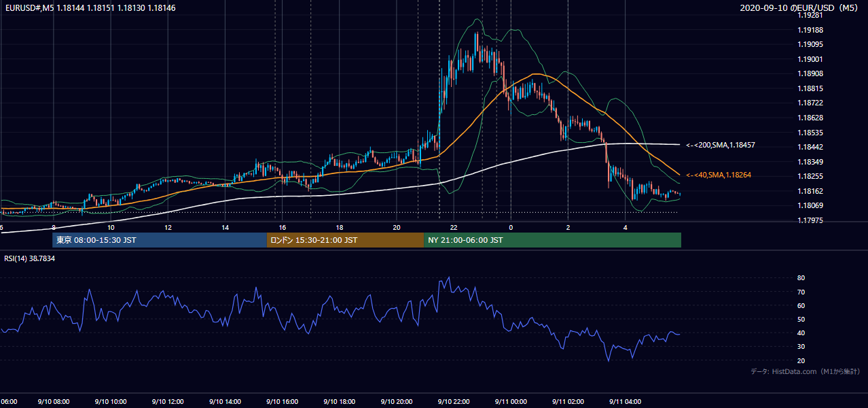Click the 9/10 22:00 bottom time label
Image resolution: width=868 pixels, height=408 pixels.
453,402
